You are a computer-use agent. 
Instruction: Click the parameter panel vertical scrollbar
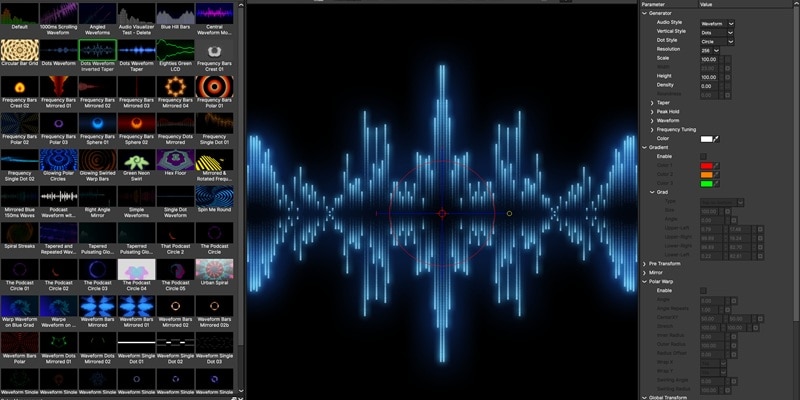(x=796, y=165)
